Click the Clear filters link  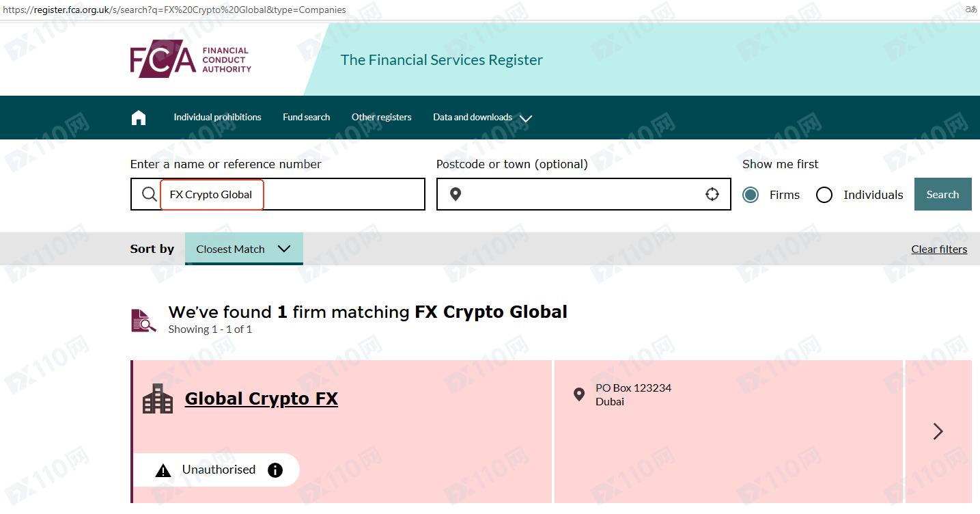tap(938, 249)
